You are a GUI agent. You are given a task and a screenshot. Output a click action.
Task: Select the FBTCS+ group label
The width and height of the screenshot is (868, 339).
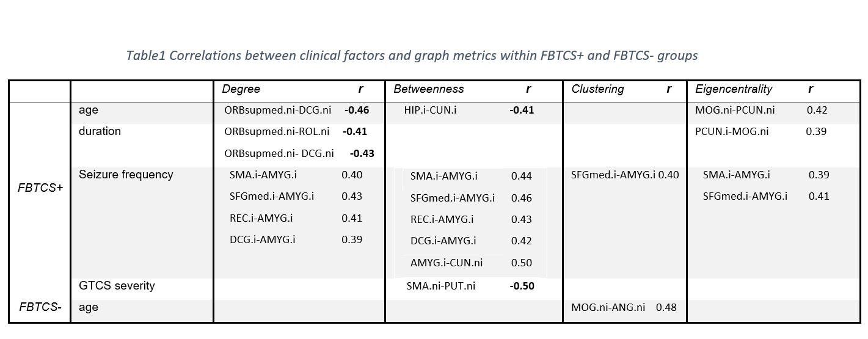pos(40,186)
